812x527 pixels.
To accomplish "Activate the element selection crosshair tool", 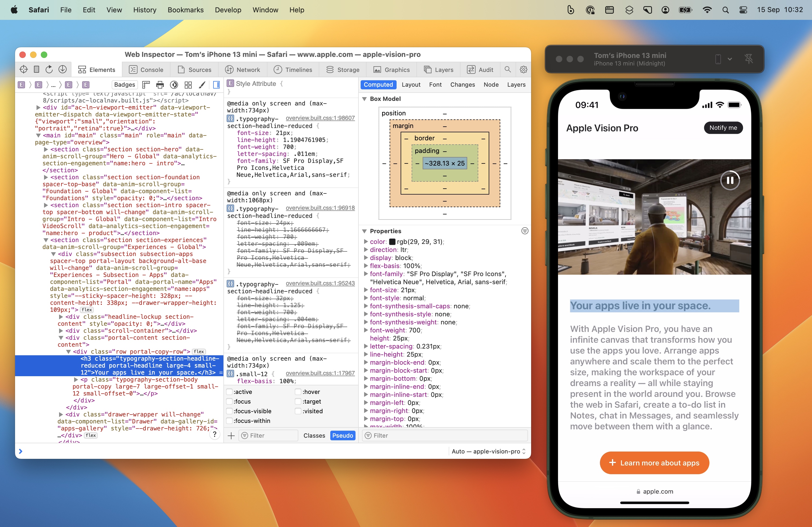I will coord(24,69).
